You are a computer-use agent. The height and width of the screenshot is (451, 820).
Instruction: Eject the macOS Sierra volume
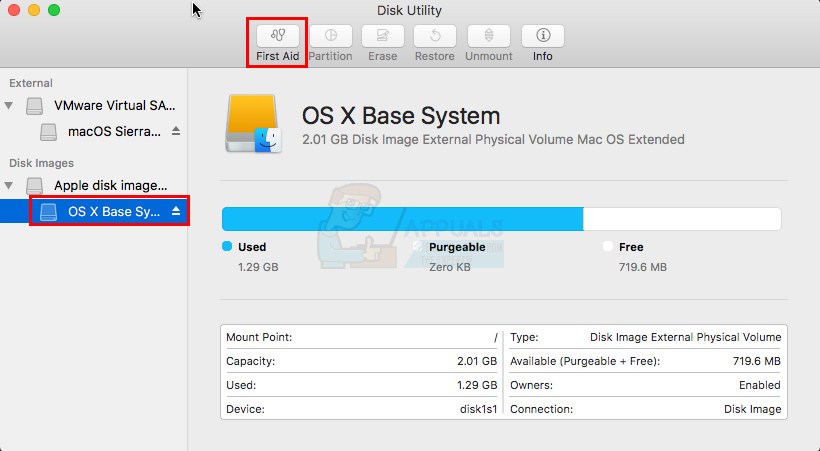click(x=176, y=131)
